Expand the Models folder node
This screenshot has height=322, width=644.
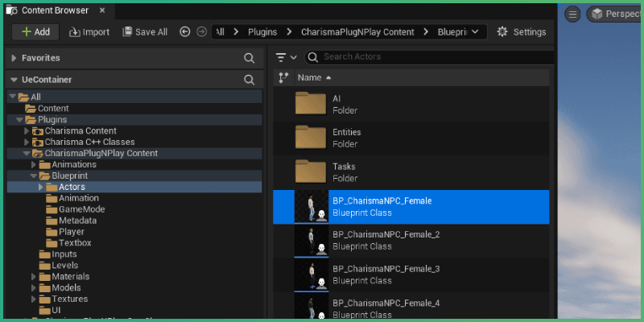[x=34, y=287]
